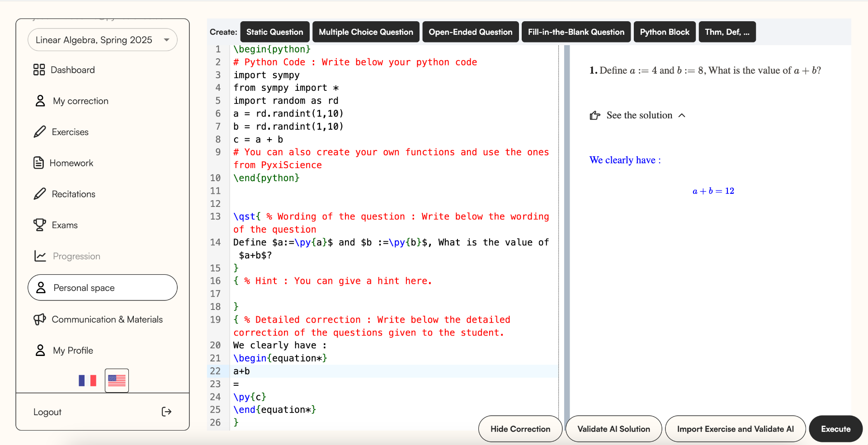The image size is (868, 445).
Task: Open My Profile page
Action: pyautogui.click(x=73, y=350)
